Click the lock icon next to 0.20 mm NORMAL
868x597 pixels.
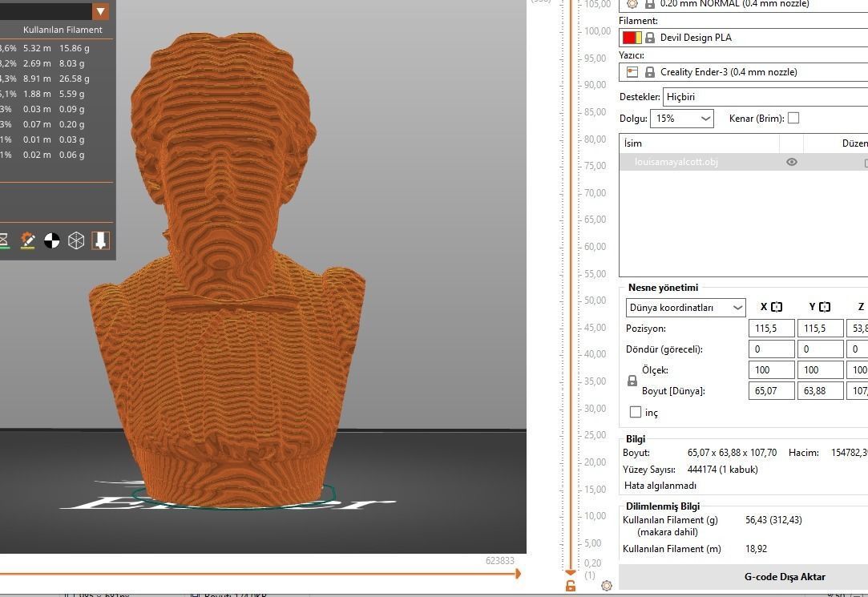650,4
